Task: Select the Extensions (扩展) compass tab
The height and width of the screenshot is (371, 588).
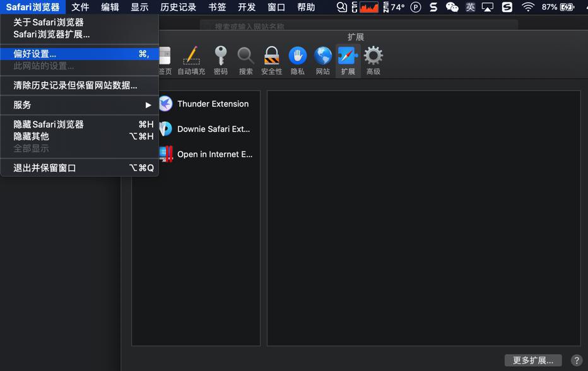Action: [x=348, y=61]
